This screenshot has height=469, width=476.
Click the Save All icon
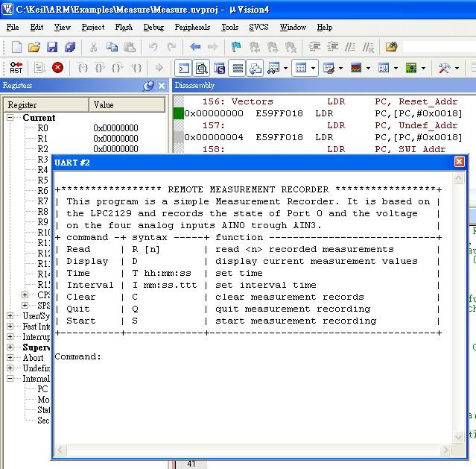[x=69, y=47]
